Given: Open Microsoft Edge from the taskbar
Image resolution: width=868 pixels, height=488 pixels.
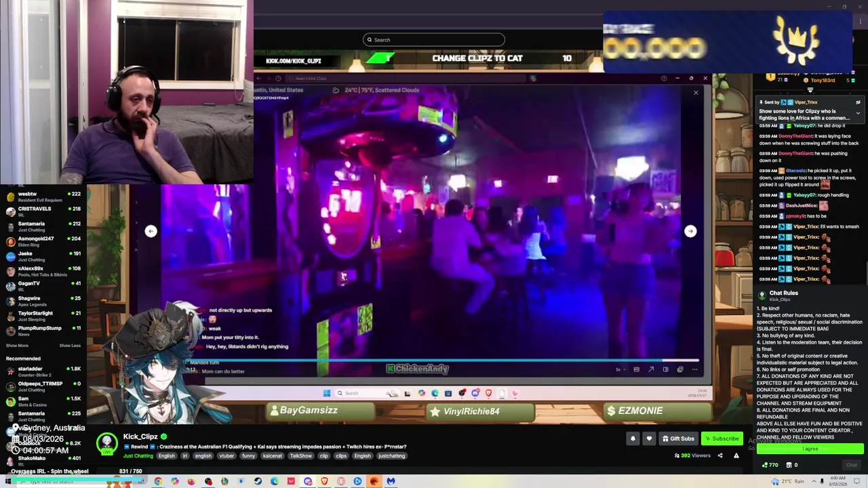Looking at the screenshot, I should pos(275,481).
